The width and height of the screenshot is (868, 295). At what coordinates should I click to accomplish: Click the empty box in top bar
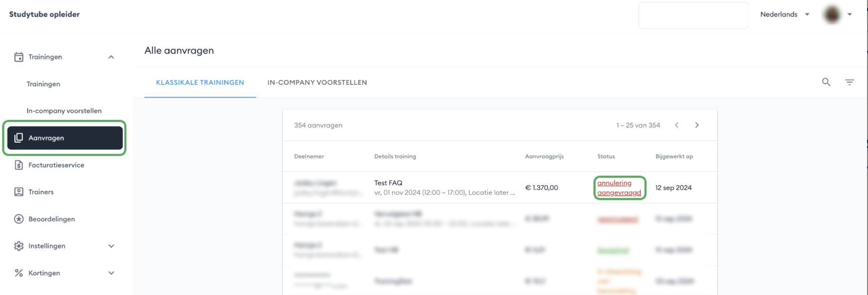point(693,15)
